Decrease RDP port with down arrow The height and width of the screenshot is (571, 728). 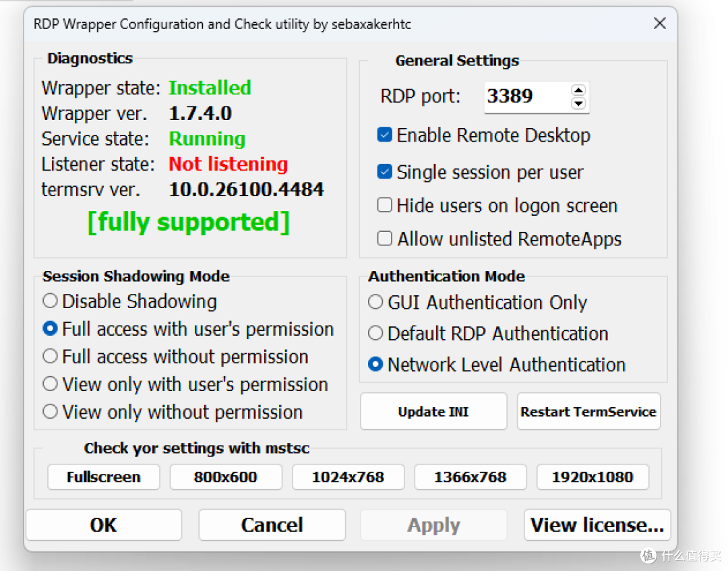(x=578, y=103)
